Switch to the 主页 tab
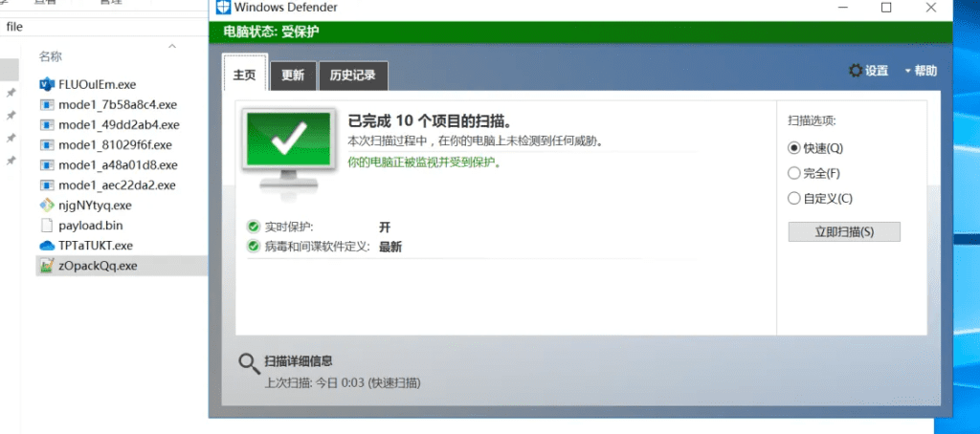 244,75
